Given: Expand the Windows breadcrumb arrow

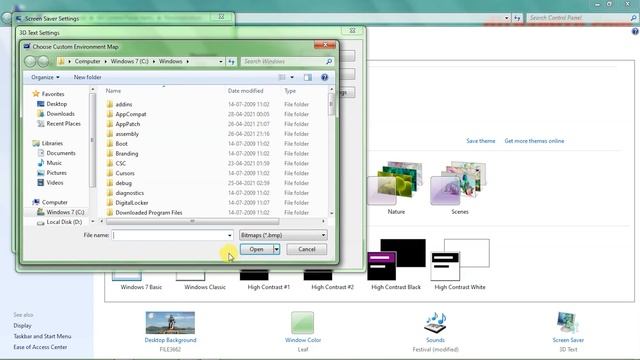Looking at the screenshot, I should coord(188,61).
